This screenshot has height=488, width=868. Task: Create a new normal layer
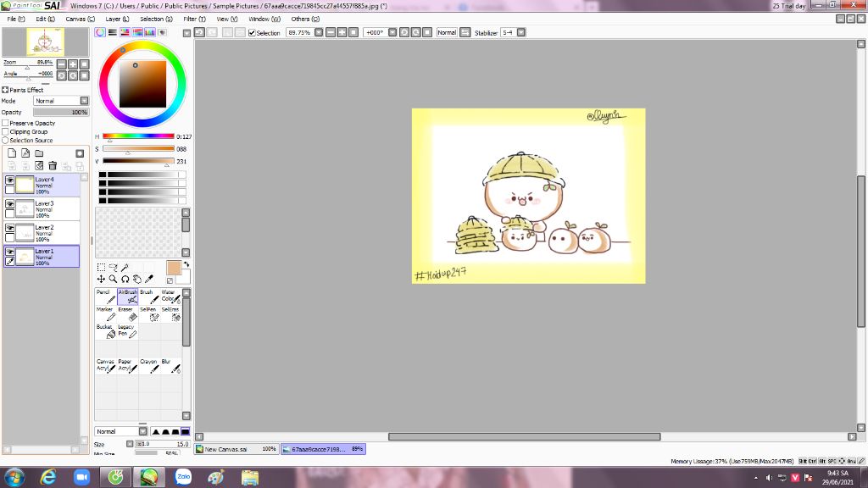click(x=12, y=153)
